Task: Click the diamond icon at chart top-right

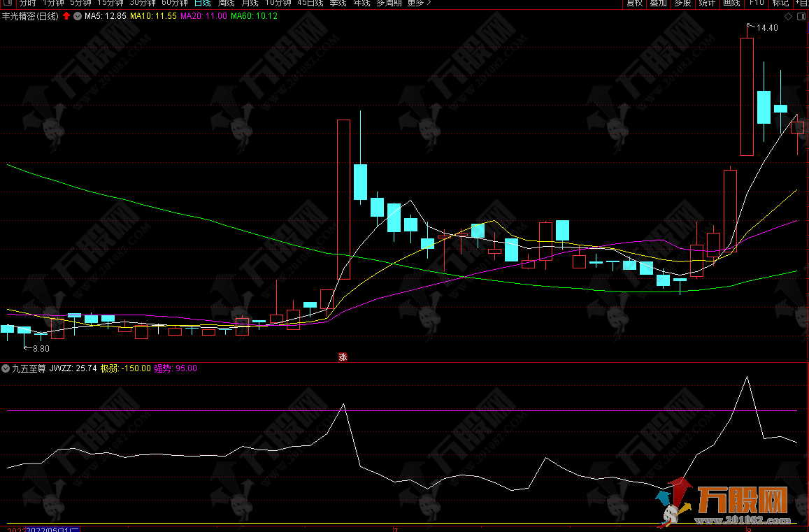Action: click(788, 17)
